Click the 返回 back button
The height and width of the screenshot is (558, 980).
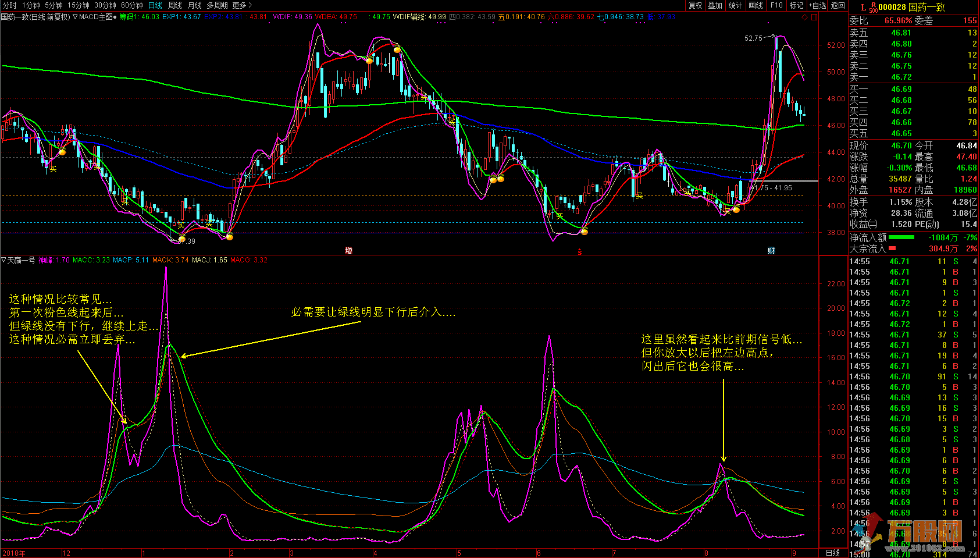[838, 5]
